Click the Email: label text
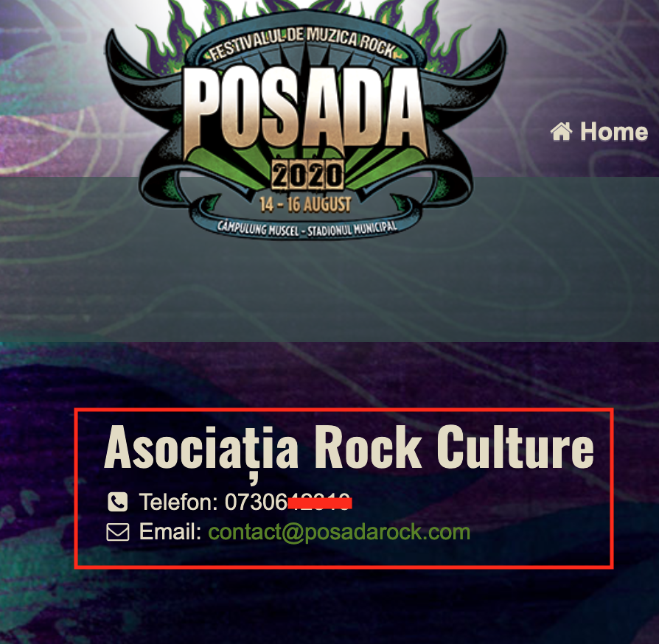Image resolution: width=659 pixels, height=644 pixels. pos(170,532)
